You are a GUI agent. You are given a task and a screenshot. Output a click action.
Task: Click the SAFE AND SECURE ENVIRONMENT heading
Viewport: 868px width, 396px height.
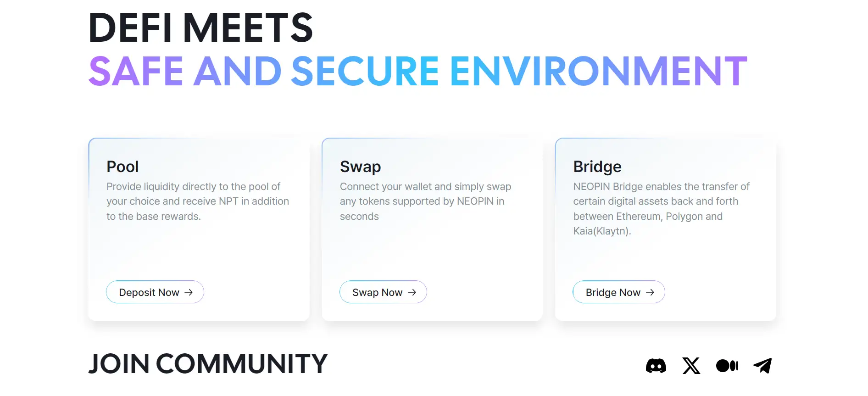click(x=417, y=72)
